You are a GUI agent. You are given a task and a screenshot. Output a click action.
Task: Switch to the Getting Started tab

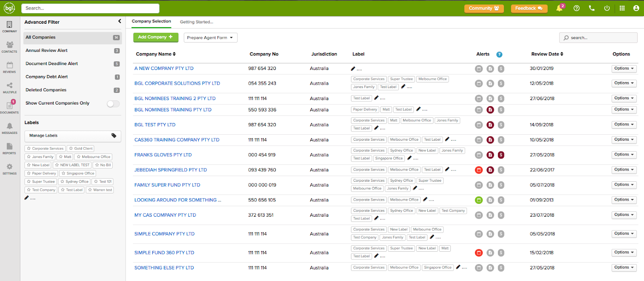[x=196, y=22]
